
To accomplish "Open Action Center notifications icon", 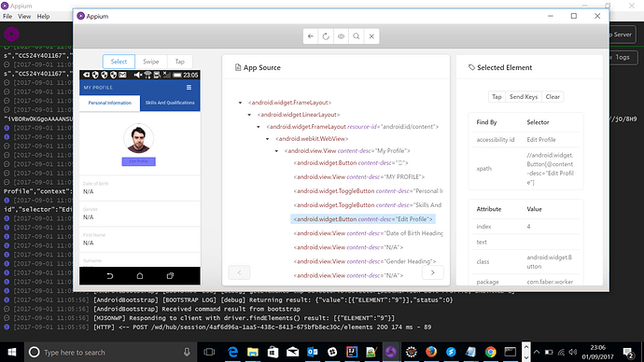I will coord(627,352).
